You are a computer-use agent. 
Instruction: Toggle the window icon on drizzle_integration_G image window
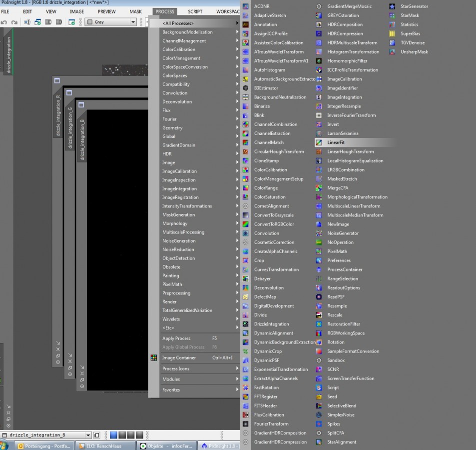pyautogui.click(x=69, y=92)
